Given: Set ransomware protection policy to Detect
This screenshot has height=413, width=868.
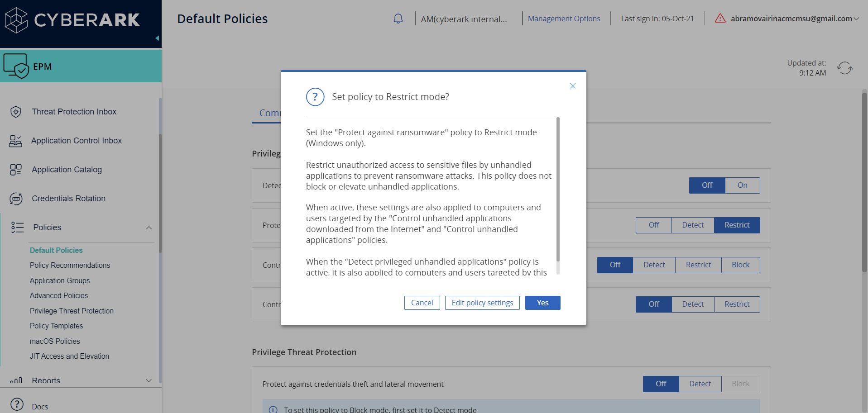Looking at the screenshot, I should coord(693,225).
